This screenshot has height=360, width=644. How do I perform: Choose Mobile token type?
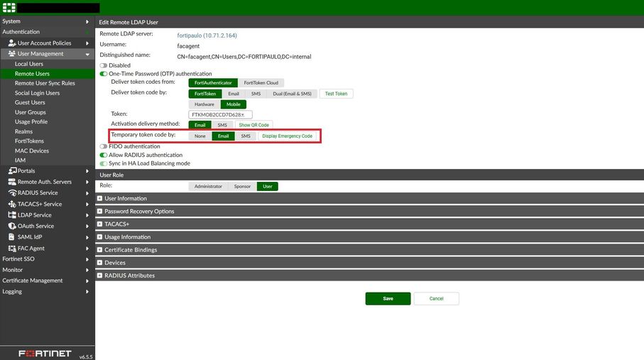(x=234, y=104)
